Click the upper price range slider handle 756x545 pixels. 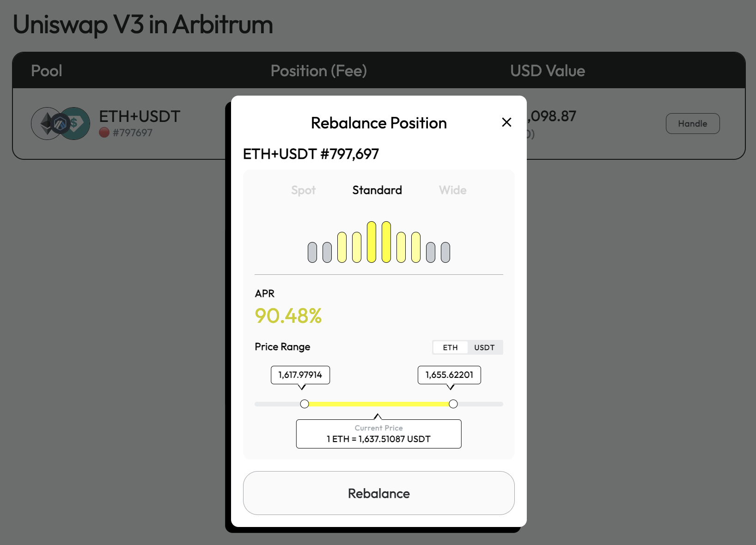453,404
